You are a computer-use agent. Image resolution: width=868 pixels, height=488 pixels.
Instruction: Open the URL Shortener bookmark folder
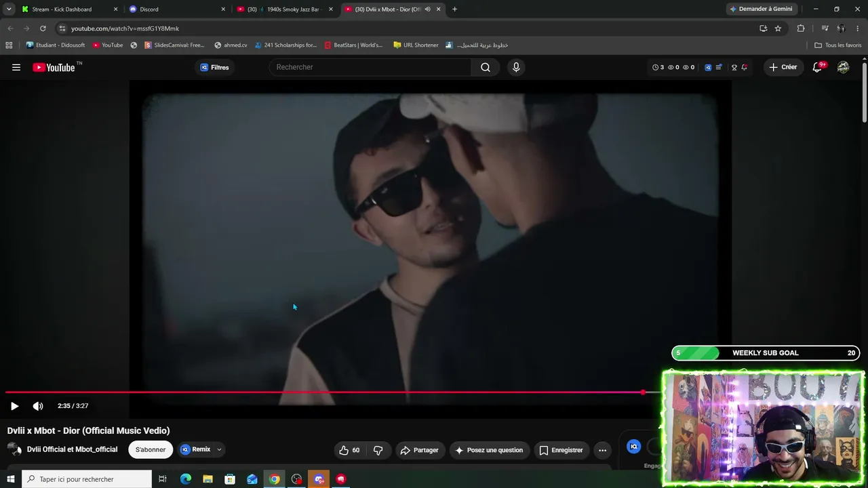(416, 45)
